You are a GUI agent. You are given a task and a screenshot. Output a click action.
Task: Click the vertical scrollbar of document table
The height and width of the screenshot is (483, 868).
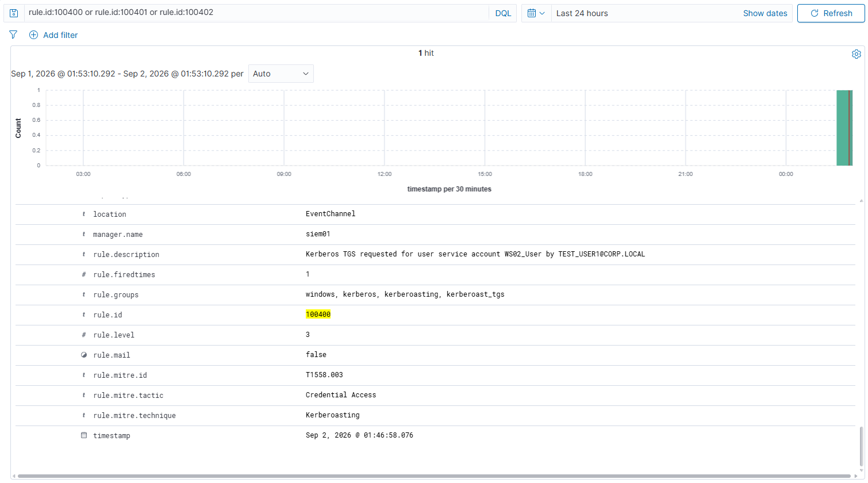coord(861,446)
